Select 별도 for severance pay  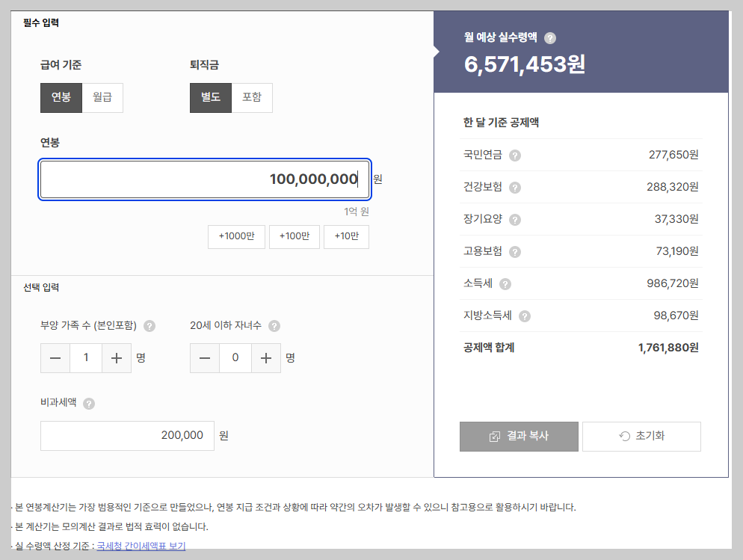point(210,97)
